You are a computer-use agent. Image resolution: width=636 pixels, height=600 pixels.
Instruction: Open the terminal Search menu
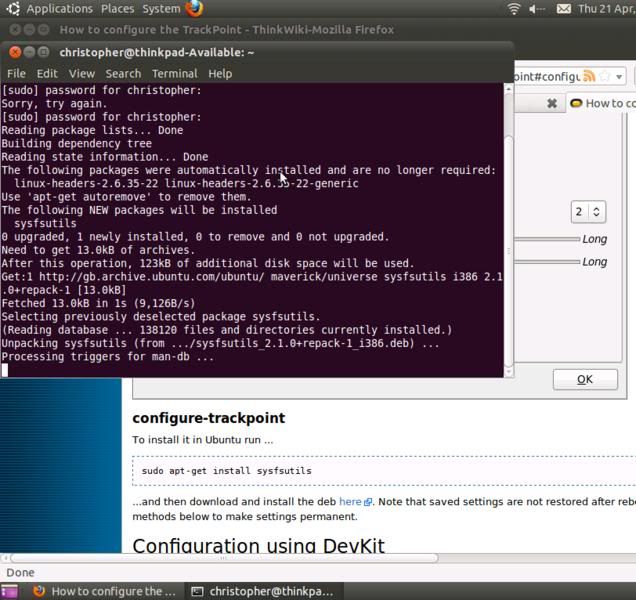point(123,73)
